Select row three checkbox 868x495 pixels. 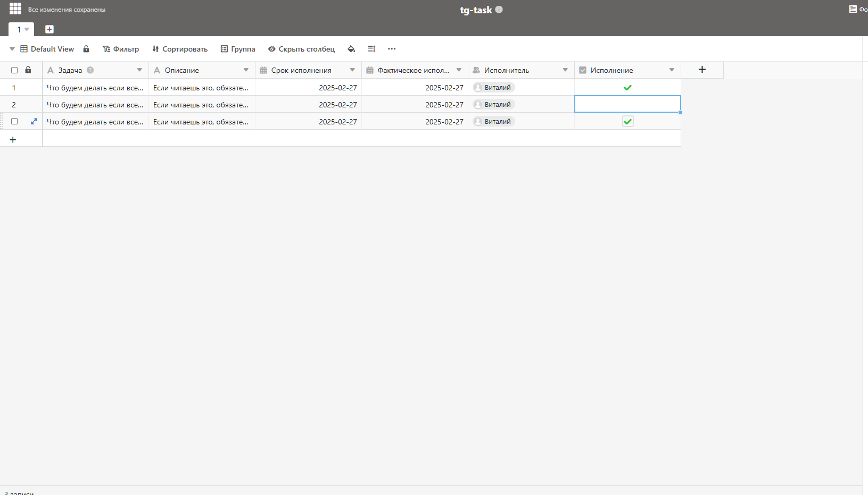click(x=14, y=121)
